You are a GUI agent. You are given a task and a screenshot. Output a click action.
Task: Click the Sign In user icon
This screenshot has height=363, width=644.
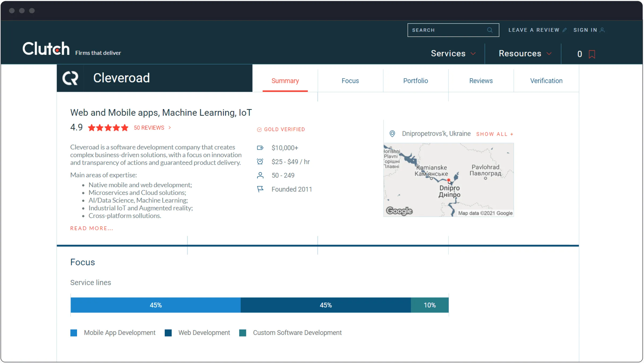(x=602, y=30)
